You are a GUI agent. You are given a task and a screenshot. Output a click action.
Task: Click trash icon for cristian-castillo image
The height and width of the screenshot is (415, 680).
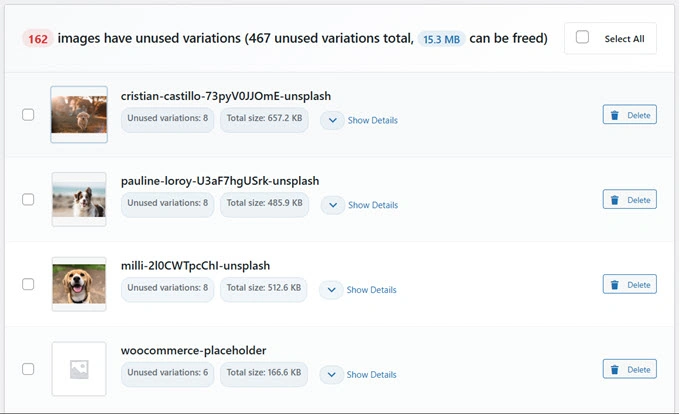614,115
